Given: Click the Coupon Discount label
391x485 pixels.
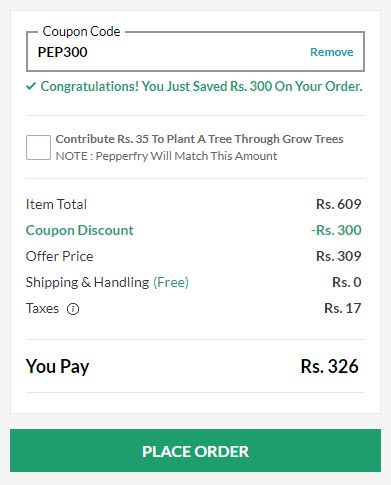Looking at the screenshot, I should click(x=80, y=230).
